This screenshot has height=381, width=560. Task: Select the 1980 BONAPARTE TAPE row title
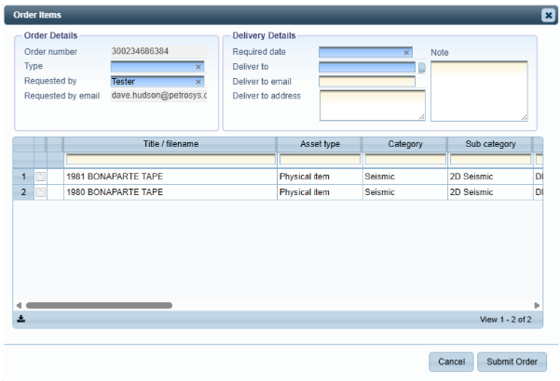[115, 192]
